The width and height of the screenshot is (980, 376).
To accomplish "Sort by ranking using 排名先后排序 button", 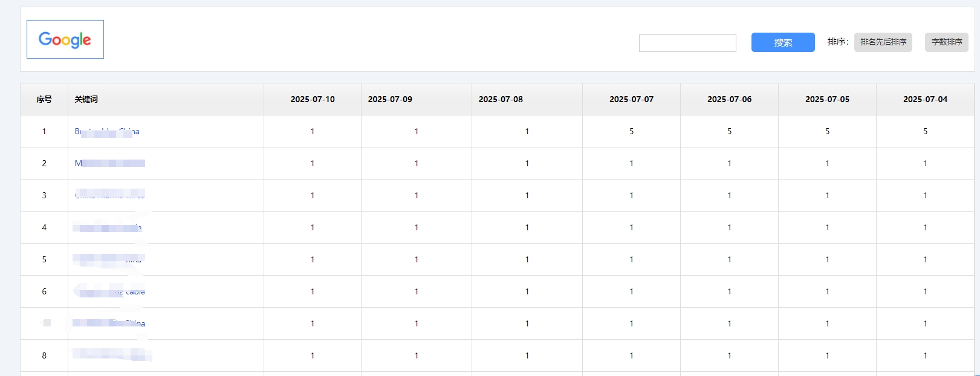I will (x=883, y=42).
